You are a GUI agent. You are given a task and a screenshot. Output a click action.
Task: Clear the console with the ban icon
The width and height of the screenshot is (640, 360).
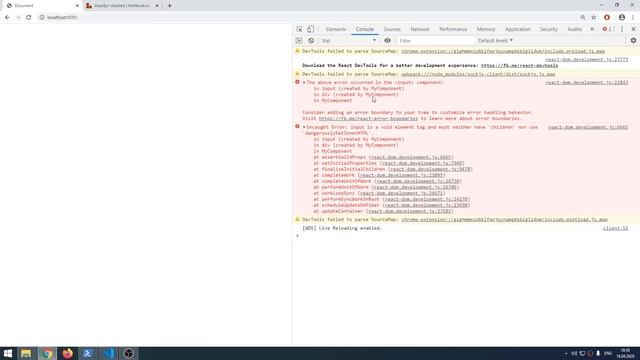point(311,41)
